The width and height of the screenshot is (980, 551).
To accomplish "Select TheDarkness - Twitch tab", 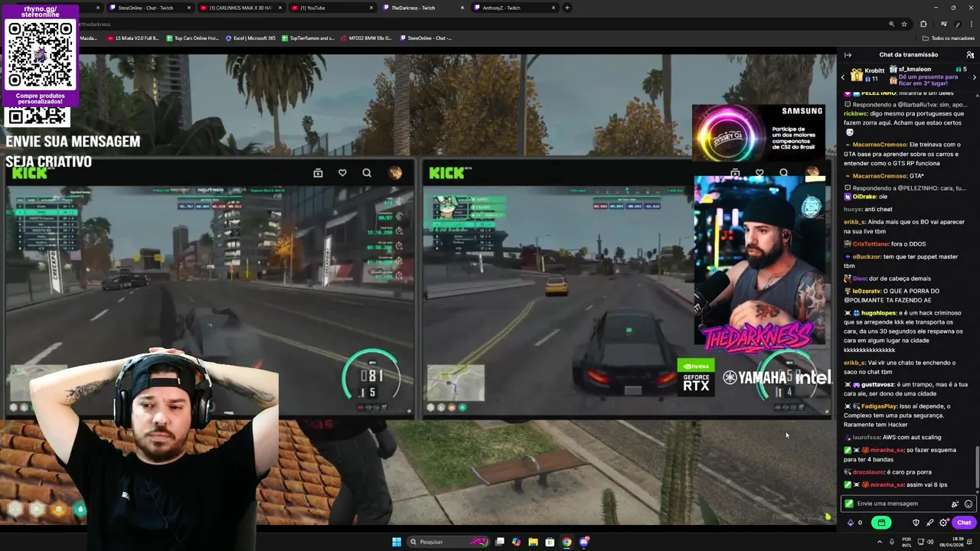I will pos(421,8).
